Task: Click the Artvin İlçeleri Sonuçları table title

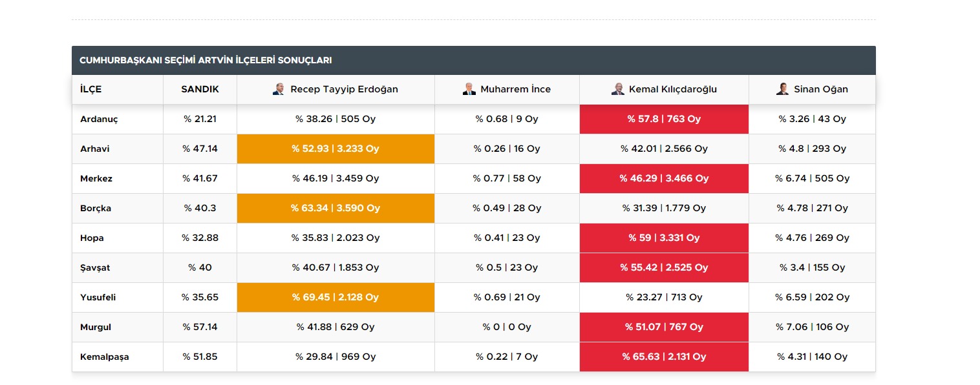Action: point(206,60)
